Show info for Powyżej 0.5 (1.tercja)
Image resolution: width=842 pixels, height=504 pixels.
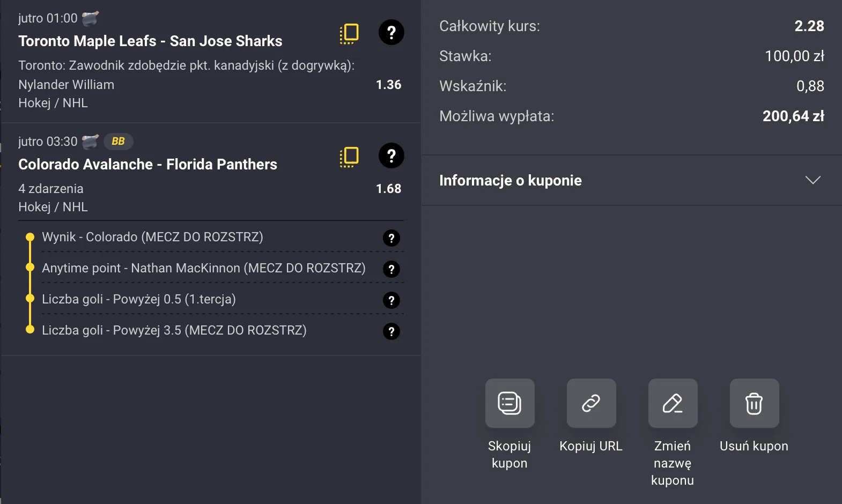coord(392,300)
